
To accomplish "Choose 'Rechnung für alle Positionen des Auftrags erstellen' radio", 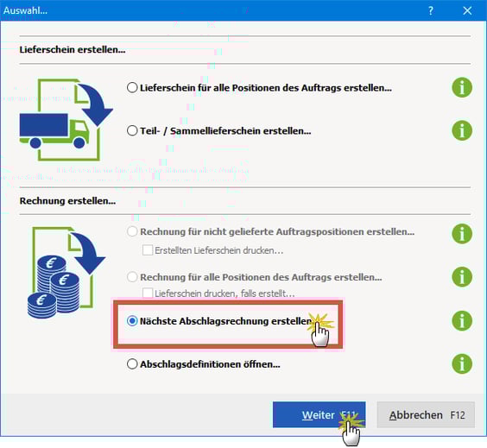I will click(132, 276).
